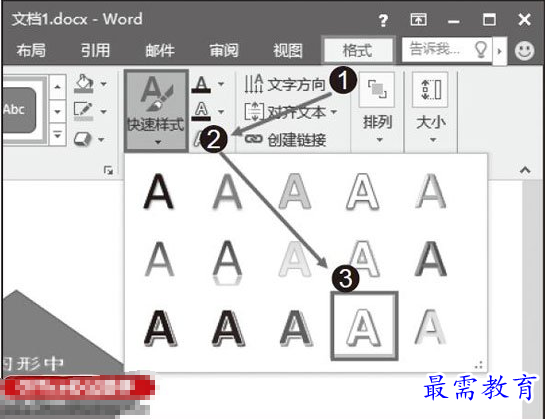
Task: Collapse the ribbon with the caret
Action: [525, 170]
